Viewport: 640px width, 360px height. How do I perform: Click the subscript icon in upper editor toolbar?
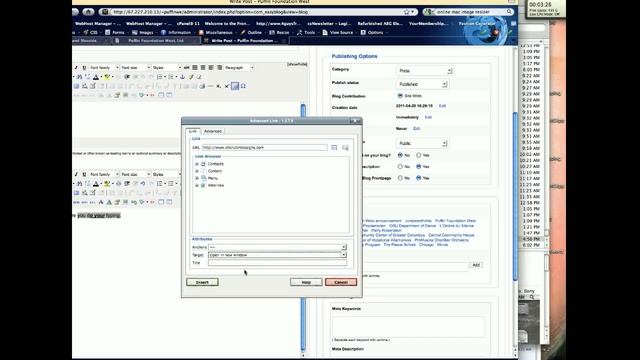click(x=219, y=86)
